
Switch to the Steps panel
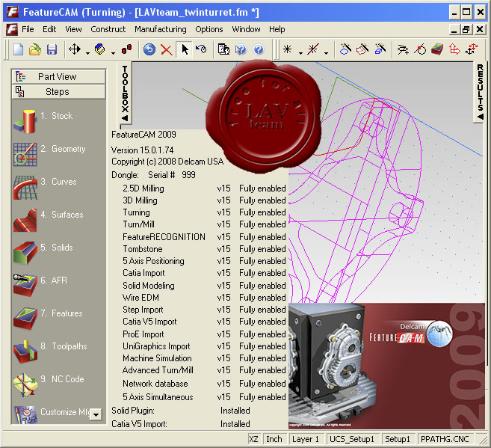coord(58,91)
